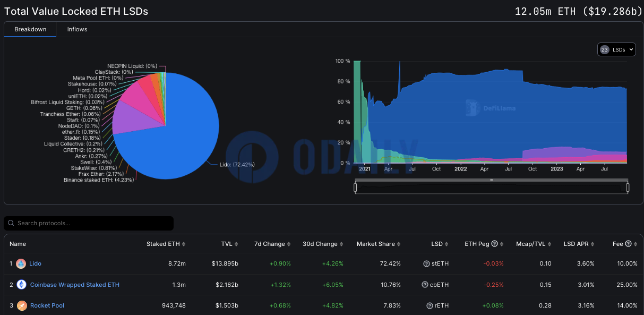Click Lido's TVL value '$13.895b'
Screen dimensions: 644x315
pyautogui.click(x=225, y=263)
